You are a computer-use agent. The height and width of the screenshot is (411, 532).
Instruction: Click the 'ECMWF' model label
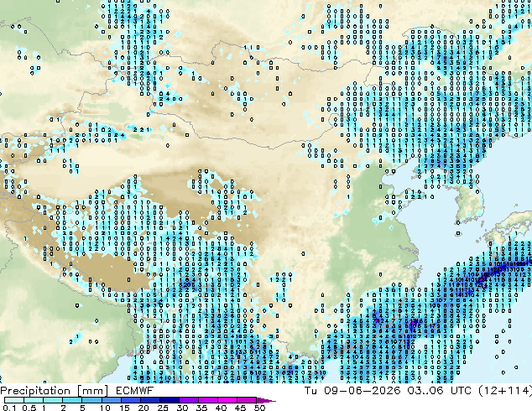tap(135, 391)
